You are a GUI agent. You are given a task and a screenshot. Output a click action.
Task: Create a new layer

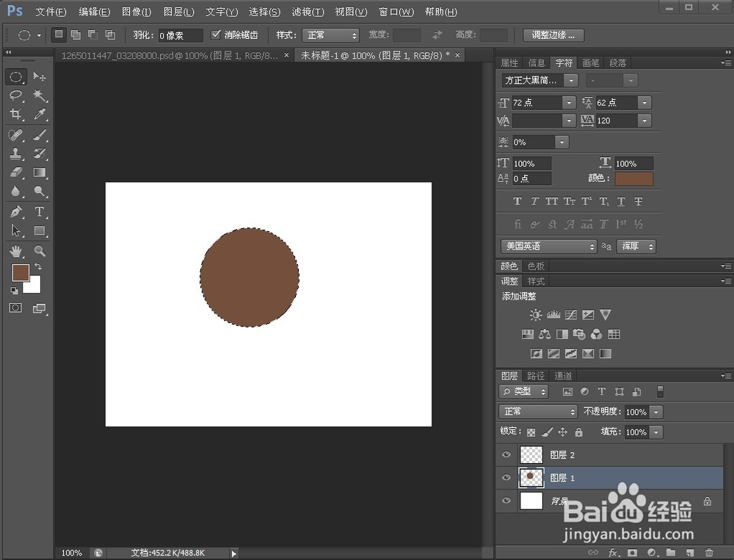pyautogui.click(x=689, y=553)
